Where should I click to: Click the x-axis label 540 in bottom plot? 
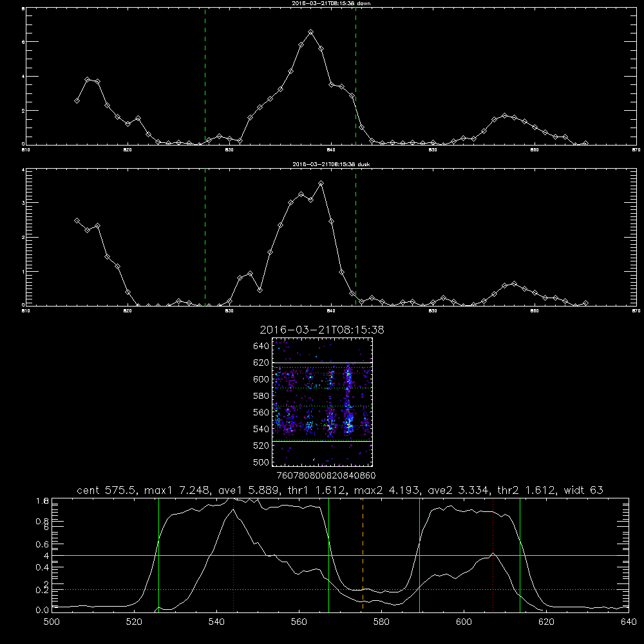[x=216, y=622]
